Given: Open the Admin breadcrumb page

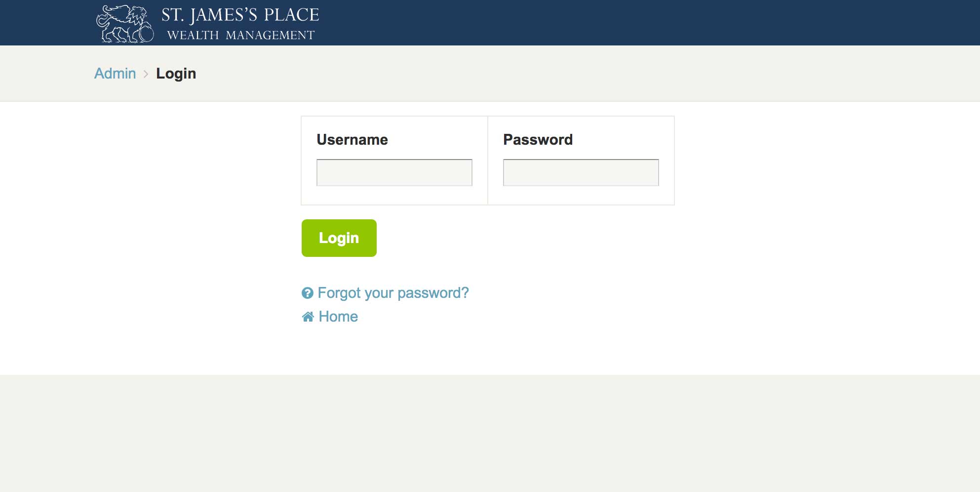Looking at the screenshot, I should [x=115, y=73].
